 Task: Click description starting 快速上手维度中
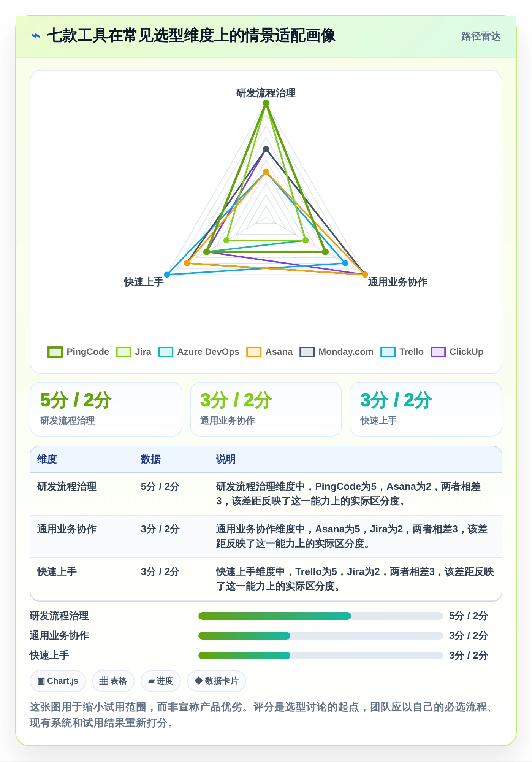point(355,579)
